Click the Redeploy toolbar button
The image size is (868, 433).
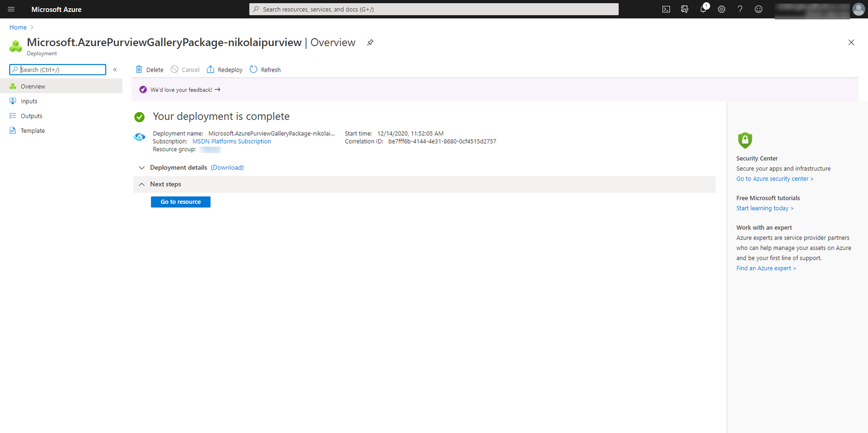225,69
